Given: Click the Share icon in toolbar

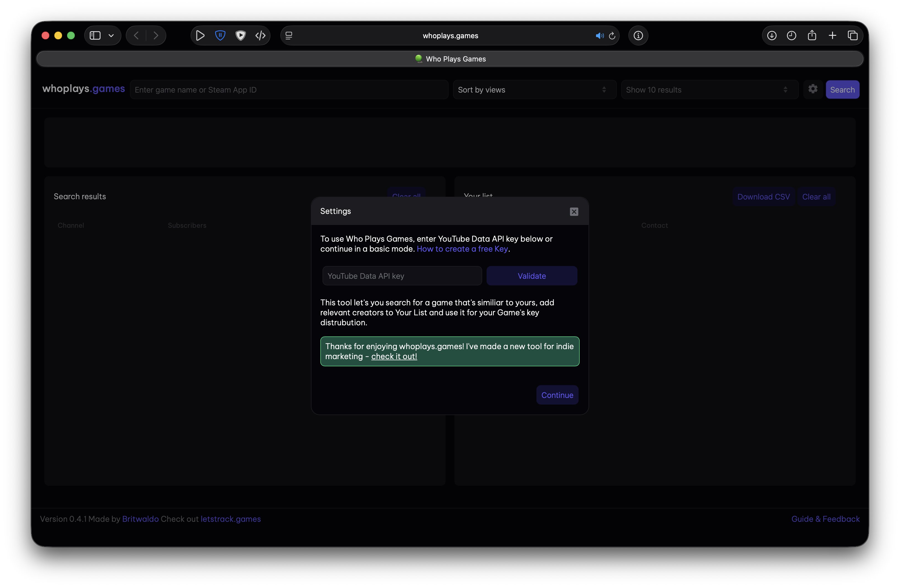Looking at the screenshot, I should tap(812, 35).
